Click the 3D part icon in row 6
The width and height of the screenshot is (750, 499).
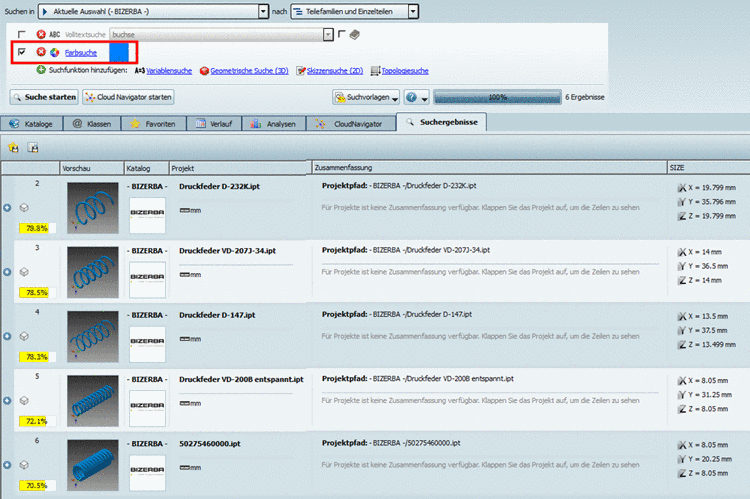coord(24,465)
